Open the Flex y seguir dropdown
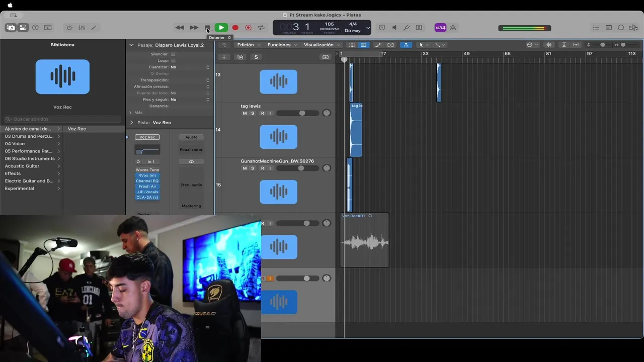 pos(190,100)
